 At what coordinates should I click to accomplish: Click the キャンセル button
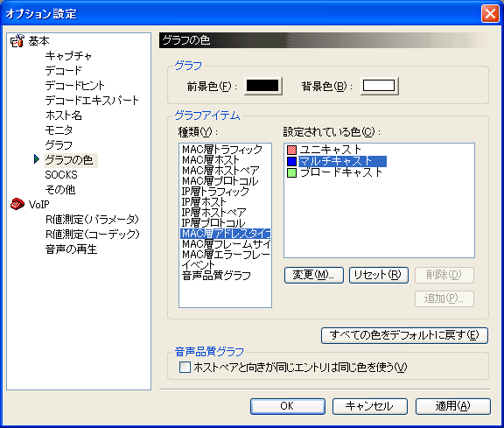coord(369,406)
